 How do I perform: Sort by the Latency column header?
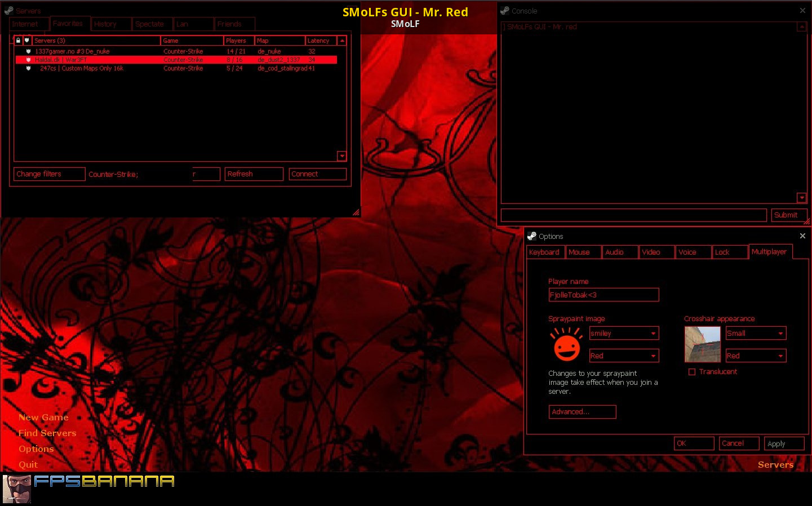point(321,41)
